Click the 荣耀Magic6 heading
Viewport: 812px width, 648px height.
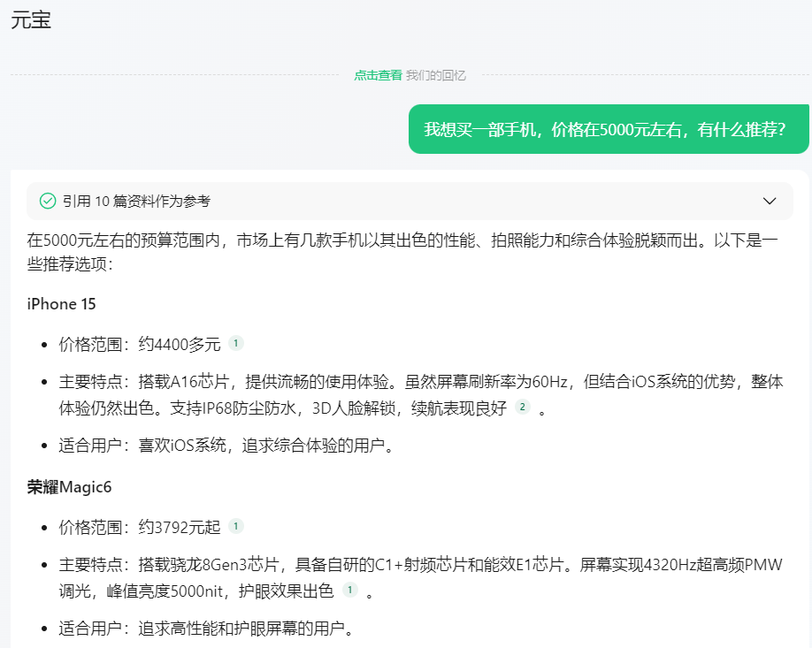(69, 487)
